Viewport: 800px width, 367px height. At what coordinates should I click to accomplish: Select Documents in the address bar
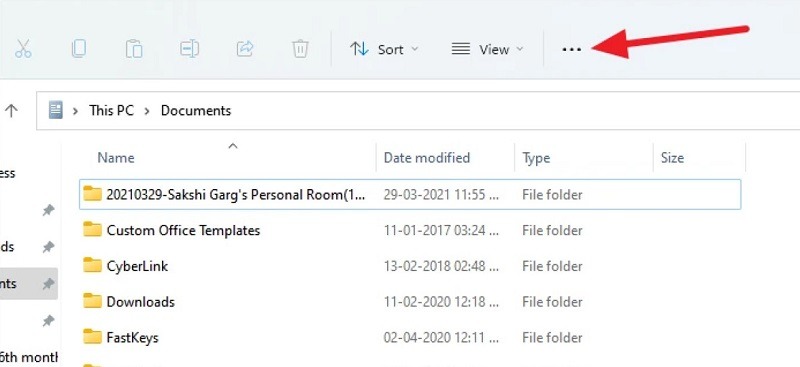[x=196, y=111]
